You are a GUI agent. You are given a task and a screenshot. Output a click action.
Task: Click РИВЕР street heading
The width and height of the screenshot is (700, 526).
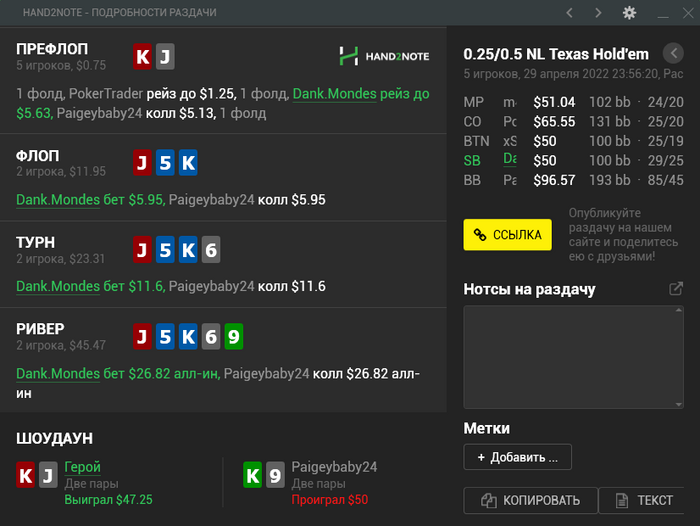coord(40,329)
